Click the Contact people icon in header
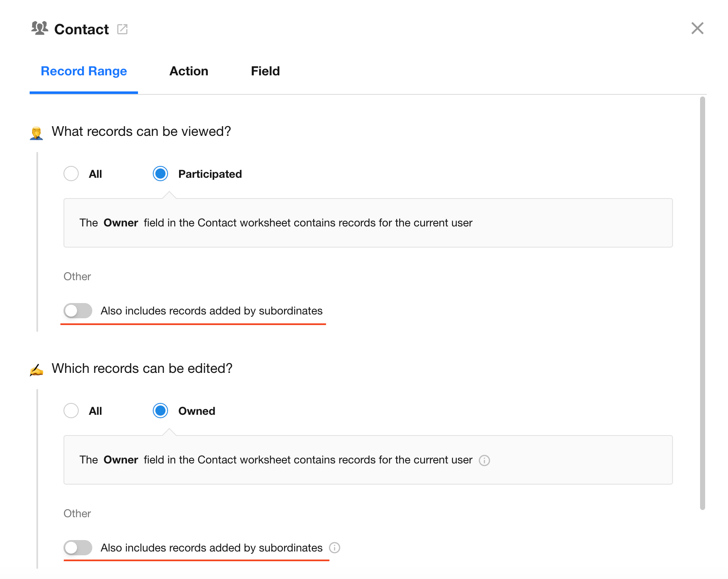This screenshot has width=728, height=579. pos(40,28)
